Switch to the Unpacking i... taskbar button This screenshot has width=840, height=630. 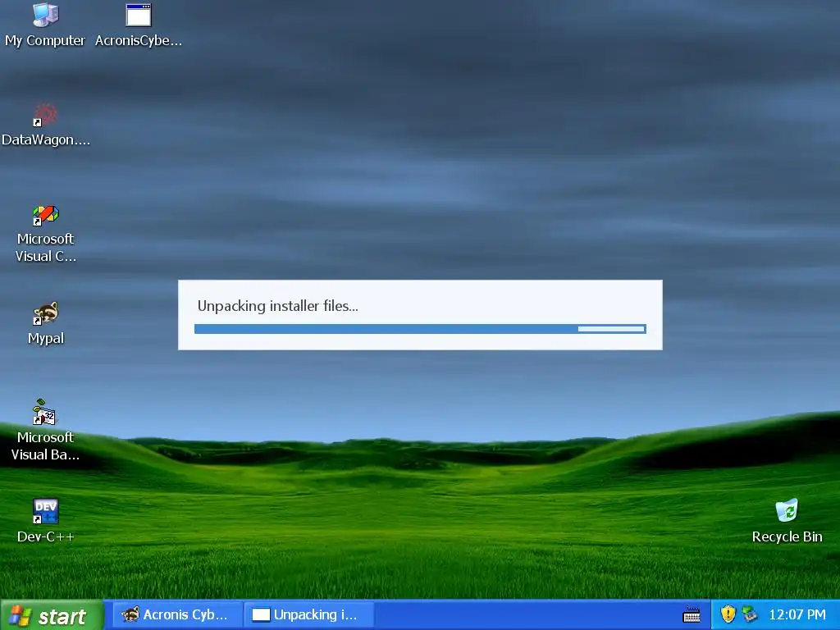click(308, 615)
